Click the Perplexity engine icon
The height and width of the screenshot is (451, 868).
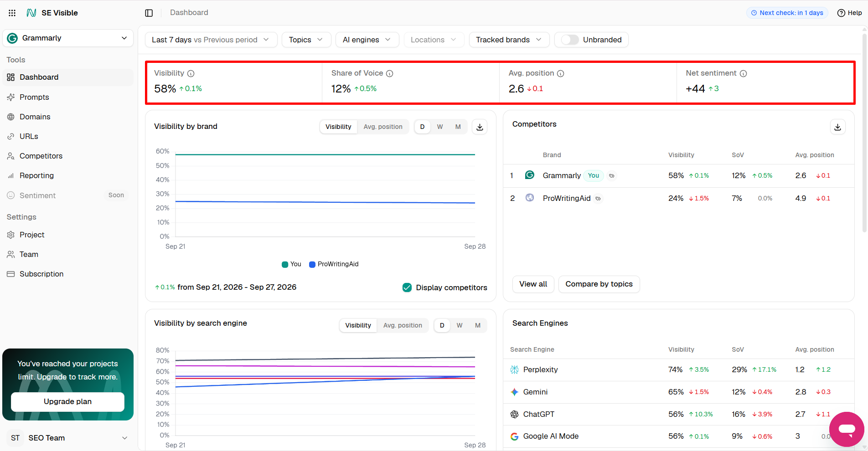click(x=515, y=370)
